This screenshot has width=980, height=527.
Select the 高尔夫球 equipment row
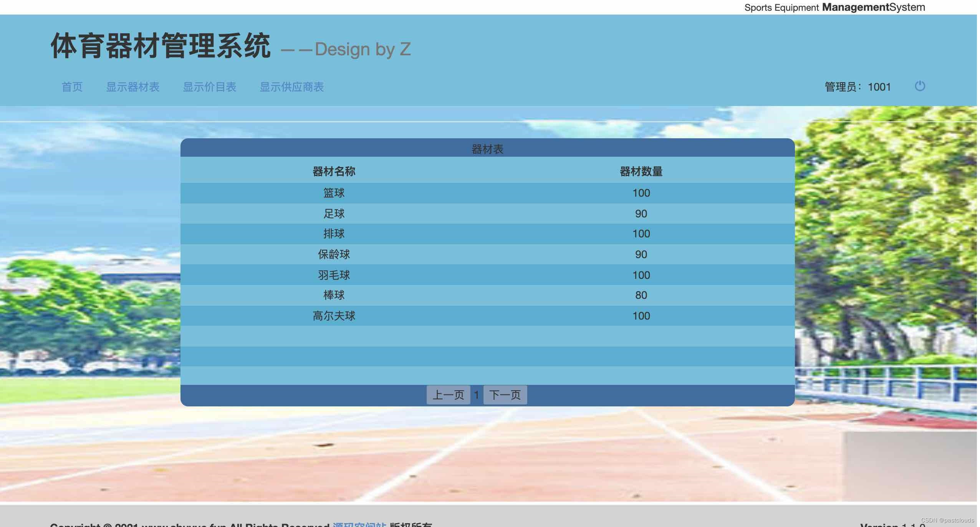point(333,315)
